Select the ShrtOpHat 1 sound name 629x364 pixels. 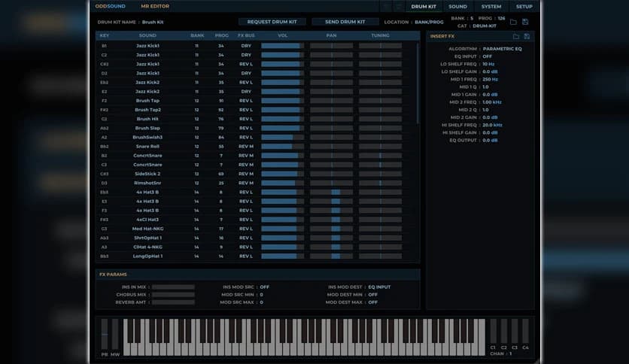(x=147, y=238)
